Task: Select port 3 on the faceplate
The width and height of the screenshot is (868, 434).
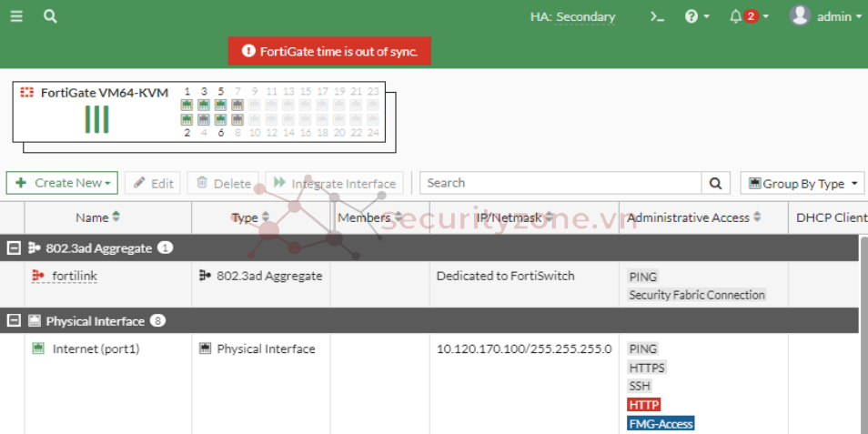Action: tap(204, 105)
